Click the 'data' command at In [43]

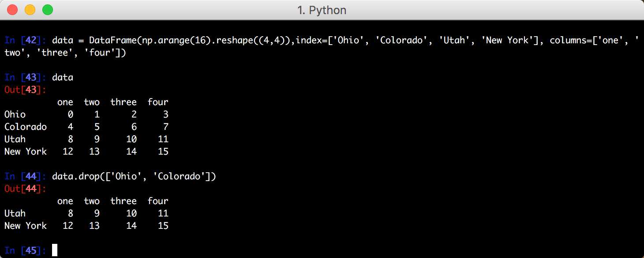point(63,77)
